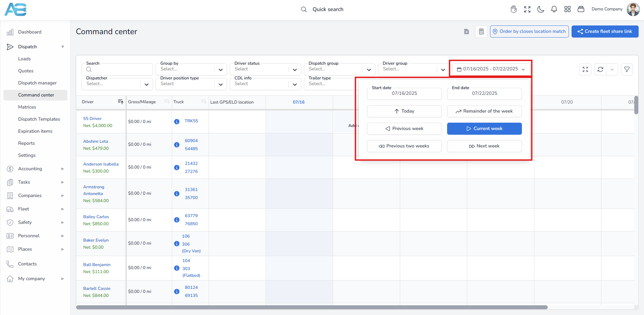The image size is (644, 315).
Task: Select Previous week preset
Action: (404, 129)
